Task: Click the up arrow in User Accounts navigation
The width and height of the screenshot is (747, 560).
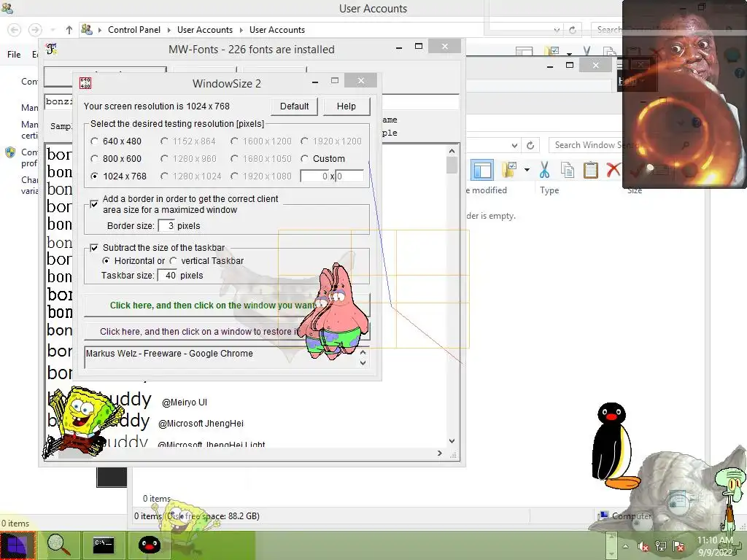Action: click(x=69, y=30)
